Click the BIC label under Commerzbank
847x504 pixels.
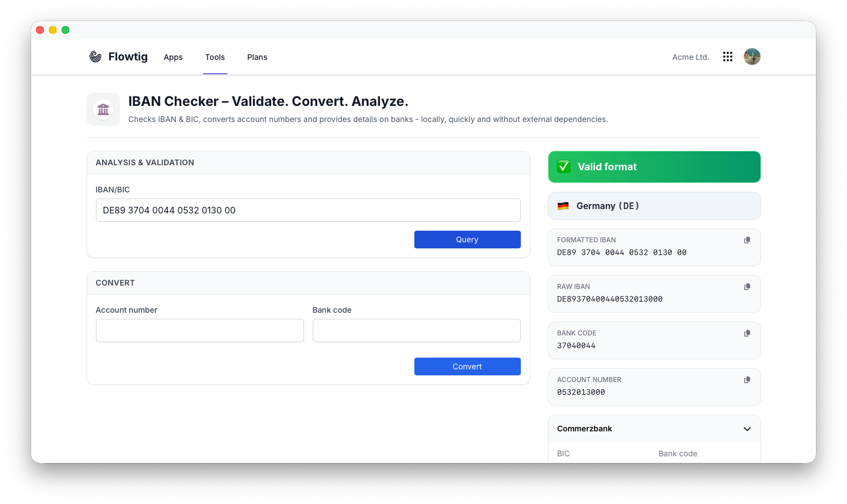(564, 454)
